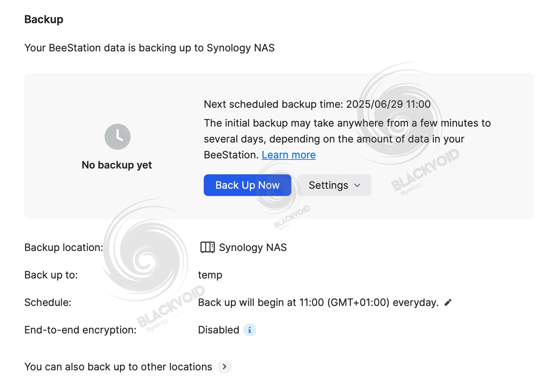Click the next scheduled backup time text
The width and height of the screenshot is (553, 392).
(317, 104)
